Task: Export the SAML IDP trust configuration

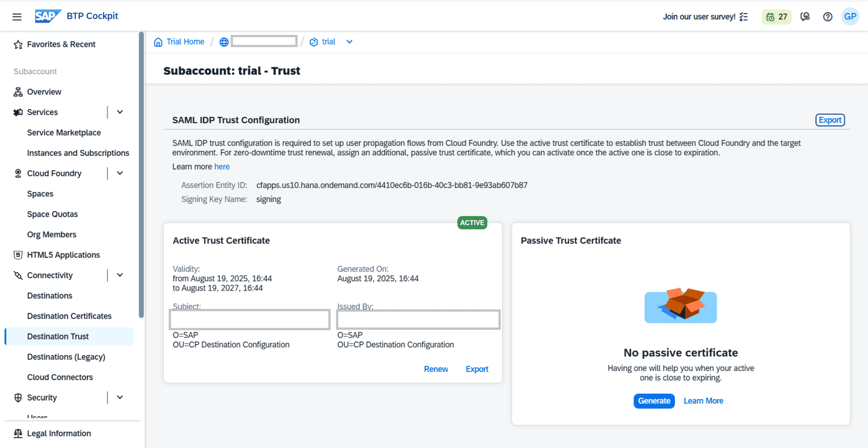Action: pyautogui.click(x=829, y=120)
